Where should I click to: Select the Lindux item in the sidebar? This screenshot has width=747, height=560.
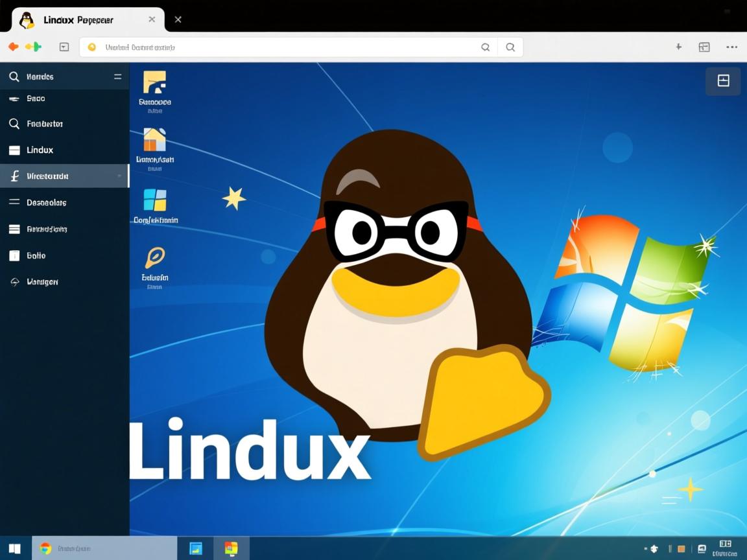[39, 150]
